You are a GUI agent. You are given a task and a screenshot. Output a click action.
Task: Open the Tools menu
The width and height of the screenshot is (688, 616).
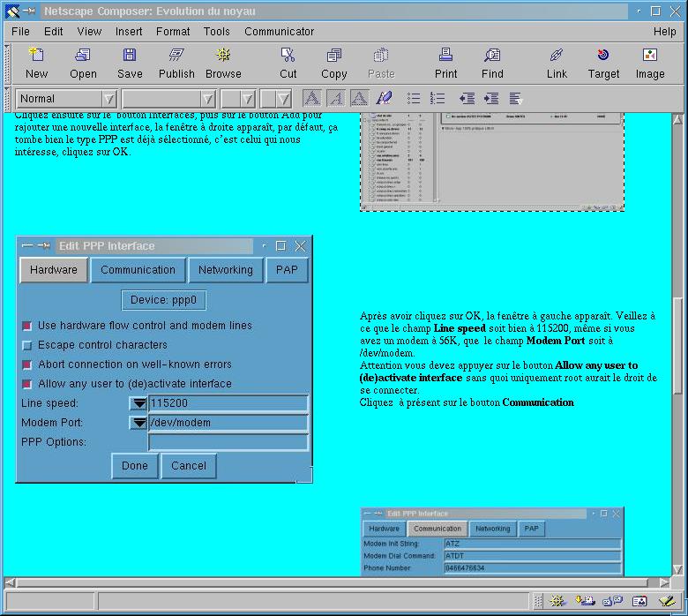pos(216,32)
